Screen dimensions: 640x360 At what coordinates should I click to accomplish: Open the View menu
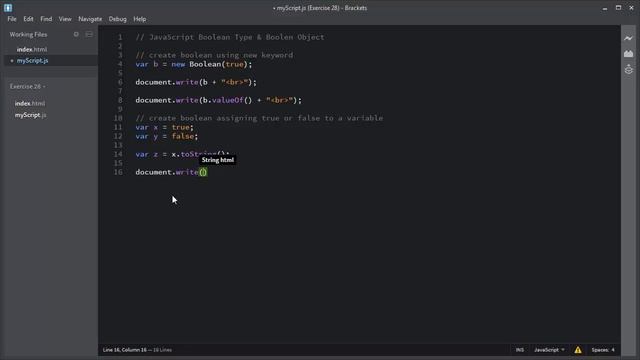pyautogui.click(x=65, y=19)
